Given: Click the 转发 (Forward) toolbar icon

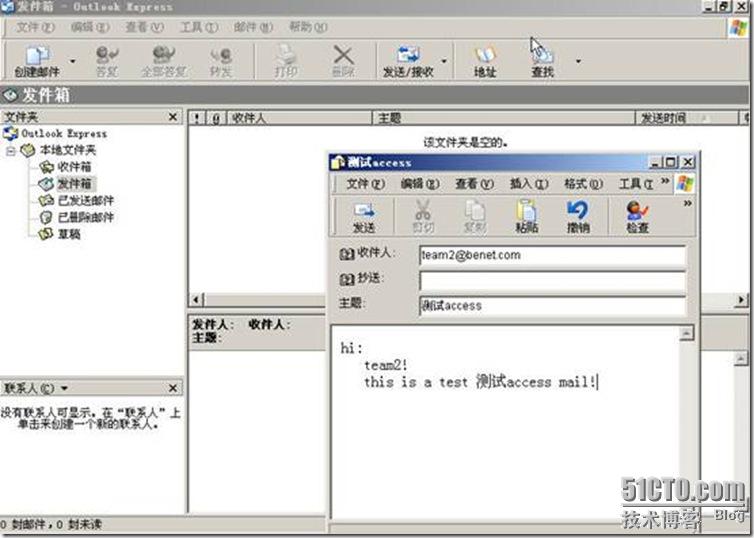Looking at the screenshot, I should coord(221,62).
